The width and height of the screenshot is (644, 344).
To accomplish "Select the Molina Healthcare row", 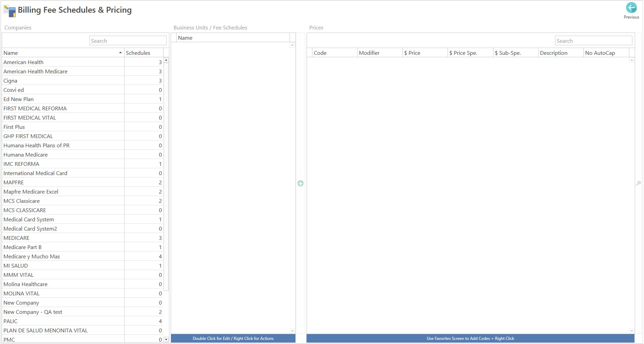I will click(x=83, y=284).
